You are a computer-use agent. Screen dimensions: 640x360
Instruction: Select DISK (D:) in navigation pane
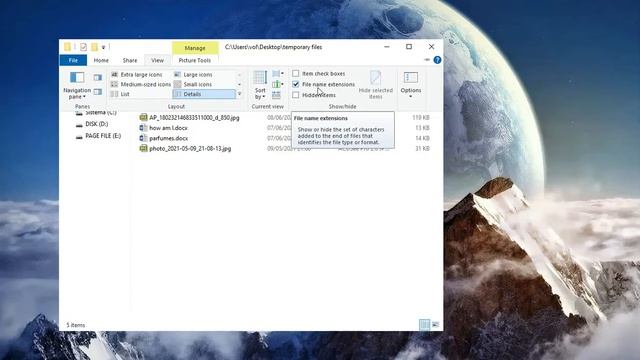coord(97,124)
